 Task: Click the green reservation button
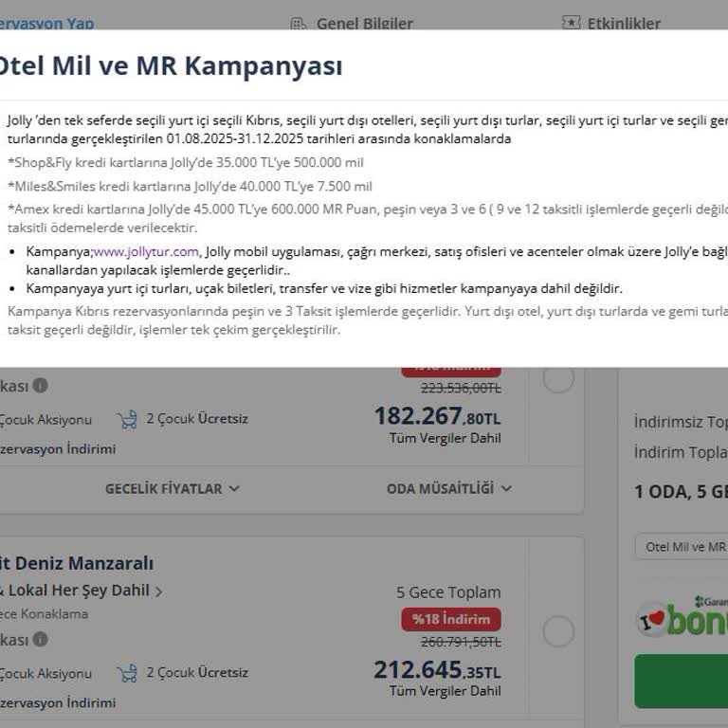pos(682,682)
